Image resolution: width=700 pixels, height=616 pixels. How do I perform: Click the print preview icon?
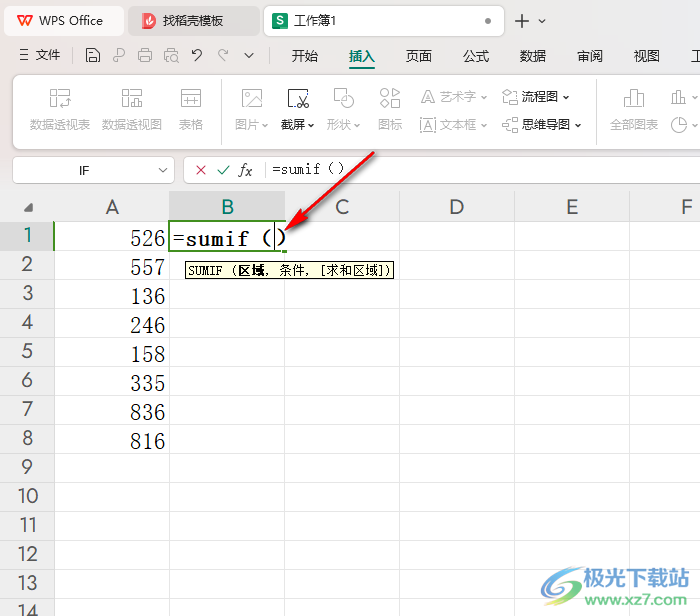171,56
